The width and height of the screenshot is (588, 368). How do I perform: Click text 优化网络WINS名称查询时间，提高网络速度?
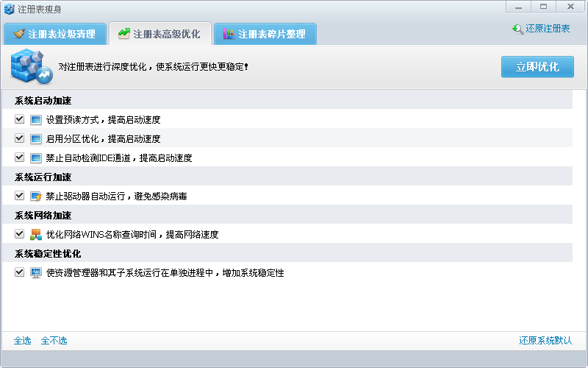click(x=132, y=235)
